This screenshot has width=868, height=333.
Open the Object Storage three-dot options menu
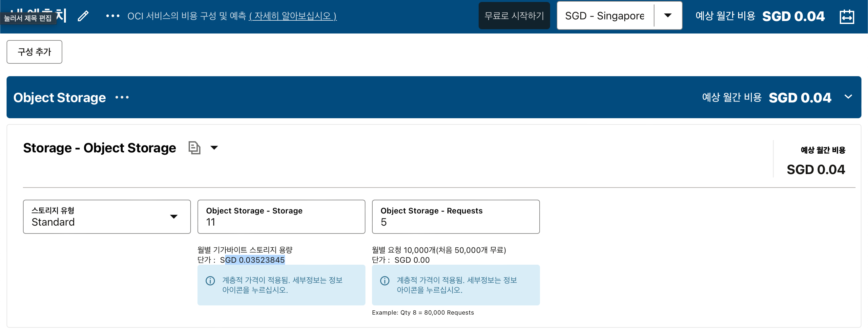pos(122,98)
